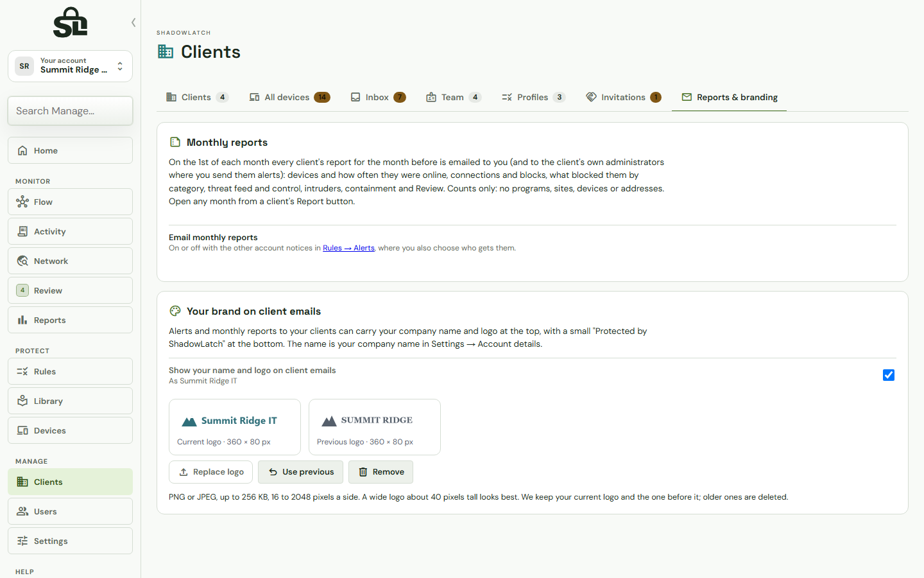Click the current logo Summit Ridge IT thumbnail

pyautogui.click(x=235, y=427)
